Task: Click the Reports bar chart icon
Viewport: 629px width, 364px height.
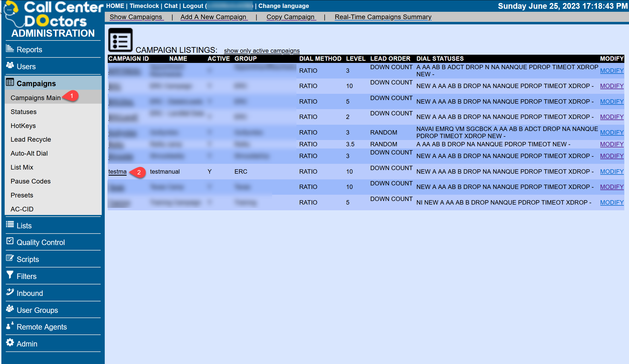Action: [x=10, y=49]
